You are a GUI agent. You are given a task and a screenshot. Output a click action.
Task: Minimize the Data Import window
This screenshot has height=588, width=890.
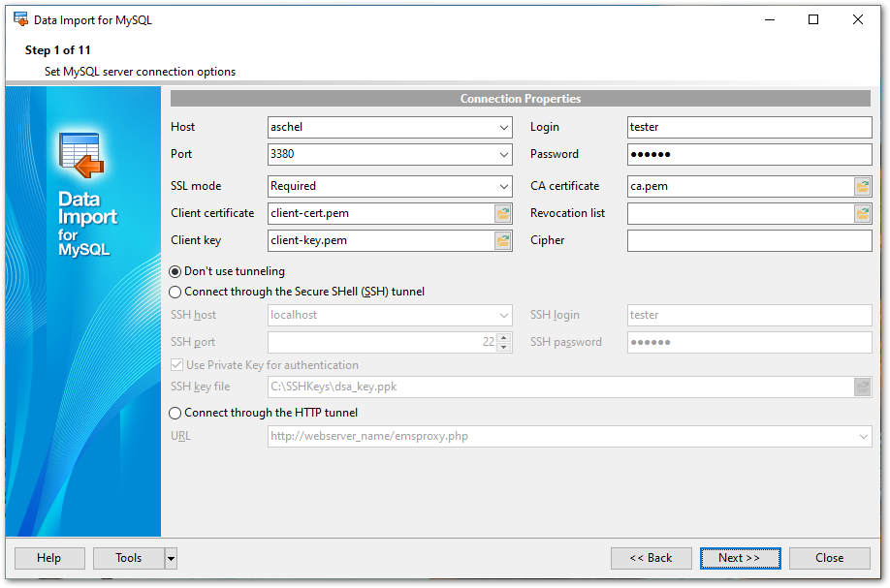click(x=770, y=19)
